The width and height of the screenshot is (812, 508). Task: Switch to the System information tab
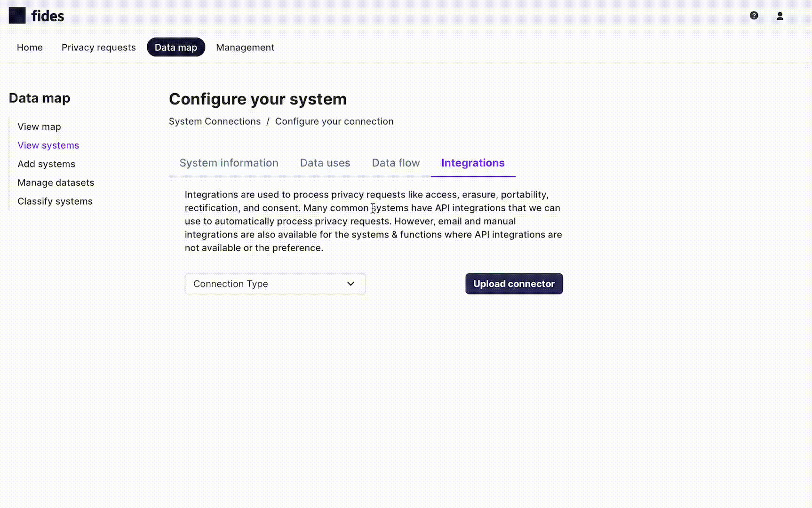tap(229, 163)
